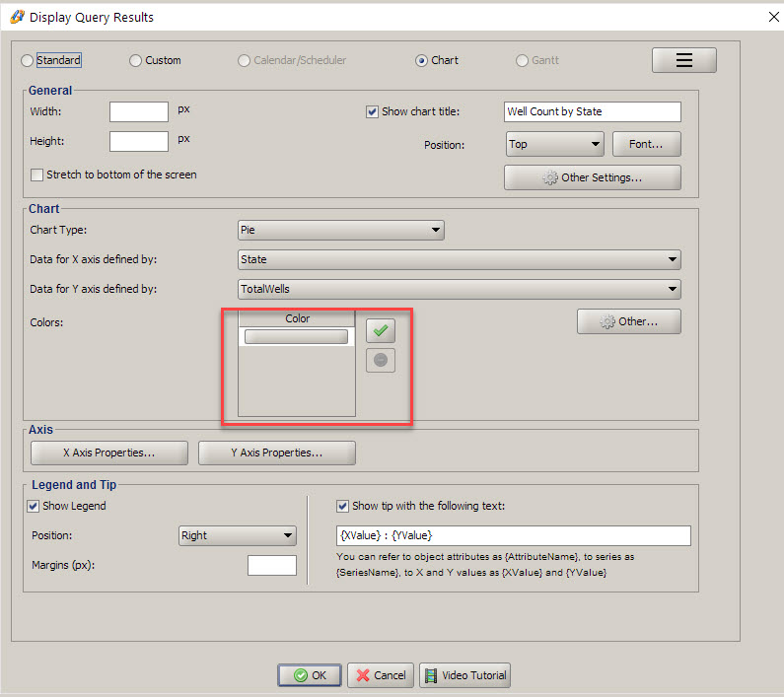This screenshot has height=697, width=784.
Task: Open Y Axis Properties...
Action: 276,453
